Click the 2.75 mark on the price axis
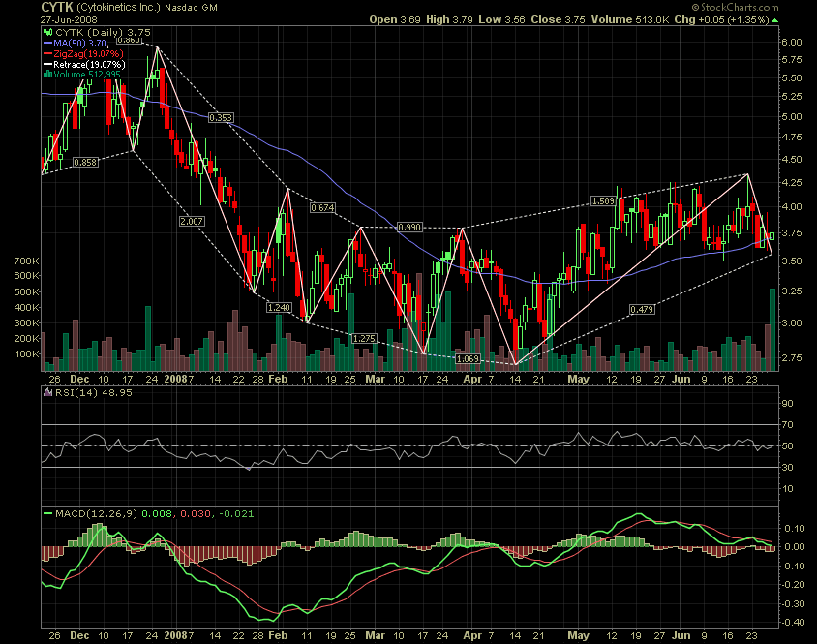Screen dimensions: 817x644 792,357
